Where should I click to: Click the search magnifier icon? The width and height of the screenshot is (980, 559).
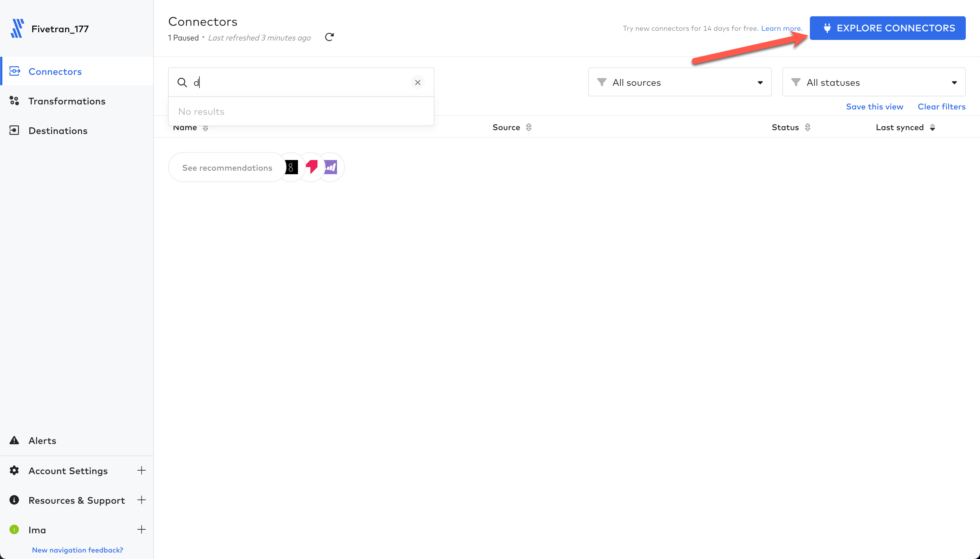(182, 83)
